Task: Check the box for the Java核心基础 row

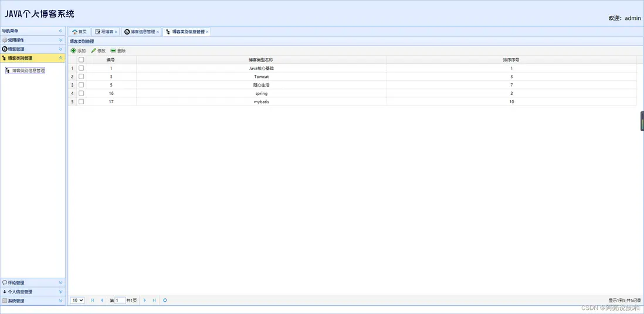Action: pyautogui.click(x=82, y=68)
